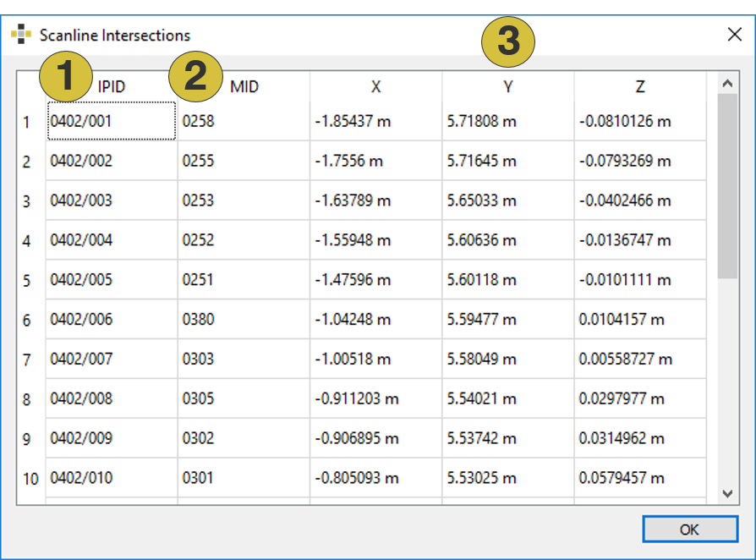This screenshot has height=560, width=756.
Task: Select Y value 5.53025 m
Action: (507, 478)
